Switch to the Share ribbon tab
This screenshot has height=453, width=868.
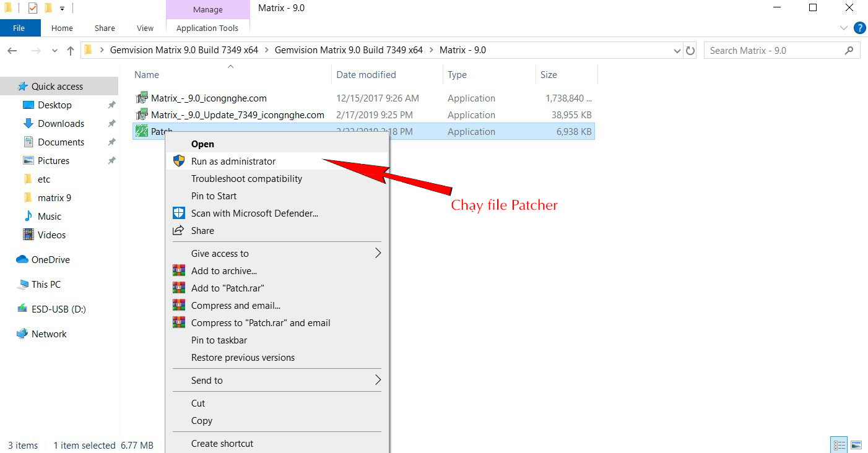[x=105, y=28]
